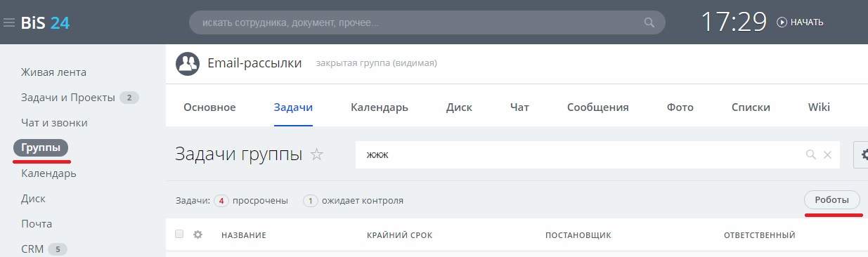The width and height of the screenshot is (868, 257).
Task: Open Диск in the left sidebar
Action: 32,199
